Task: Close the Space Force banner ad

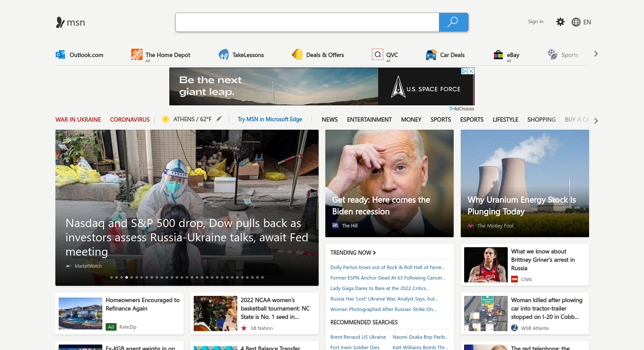Action: [471, 71]
